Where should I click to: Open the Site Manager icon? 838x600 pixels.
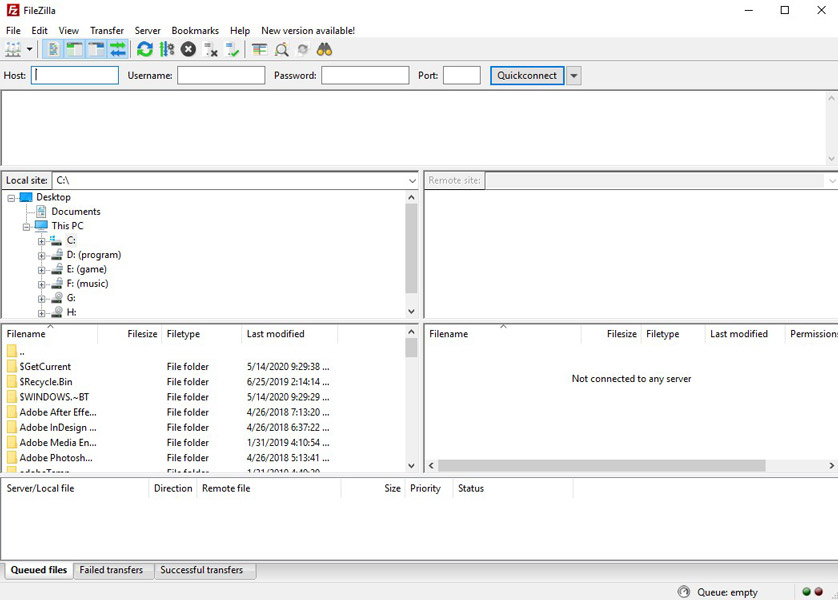[x=13, y=50]
